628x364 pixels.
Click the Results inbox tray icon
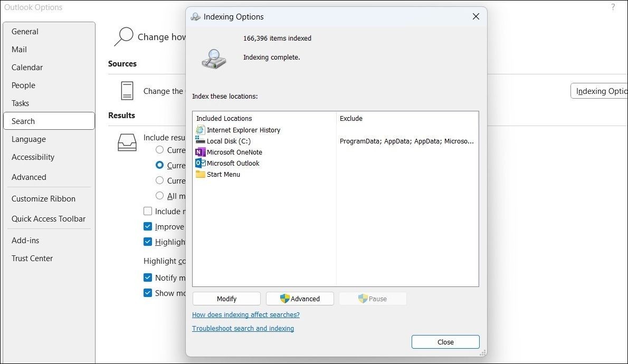point(127,142)
